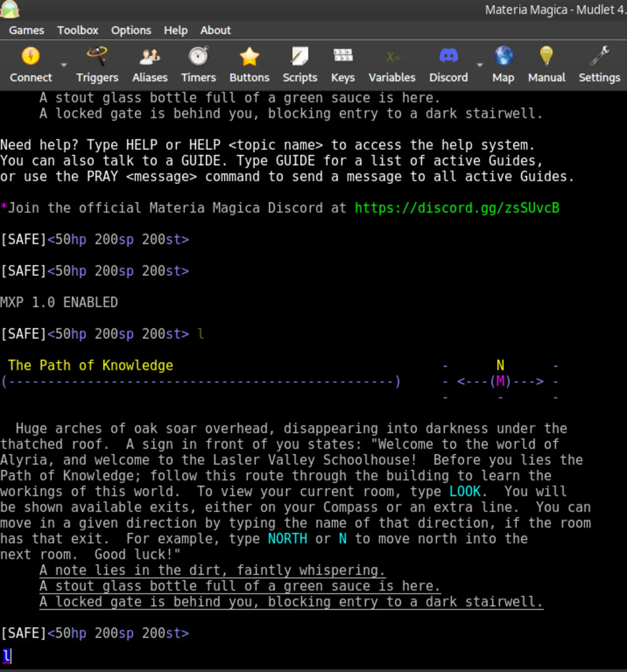Open the Options menu

(131, 30)
